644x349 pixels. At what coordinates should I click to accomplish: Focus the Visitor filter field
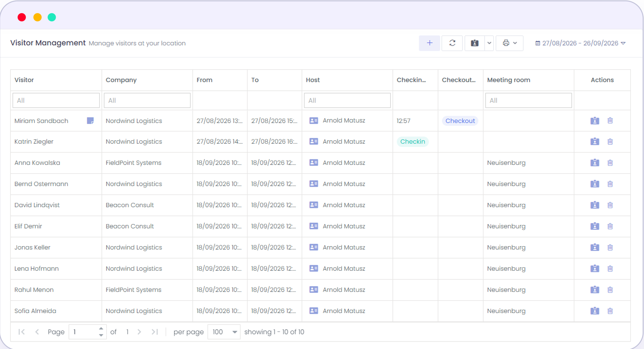pyautogui.click(x=56, y=100)
